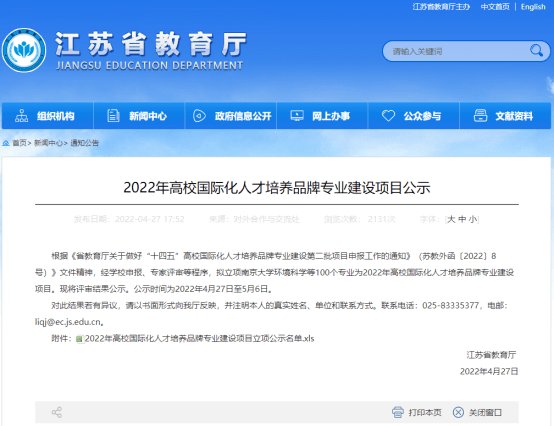Go to 中文首页 link at top
This screenshot has width=554, height=426.
(x=495, y=7)
